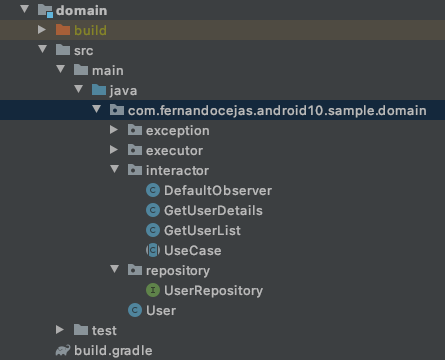Viewport: 445px width, 360px height.
Task: Click the src folder icon
Action: pos(63,50)
